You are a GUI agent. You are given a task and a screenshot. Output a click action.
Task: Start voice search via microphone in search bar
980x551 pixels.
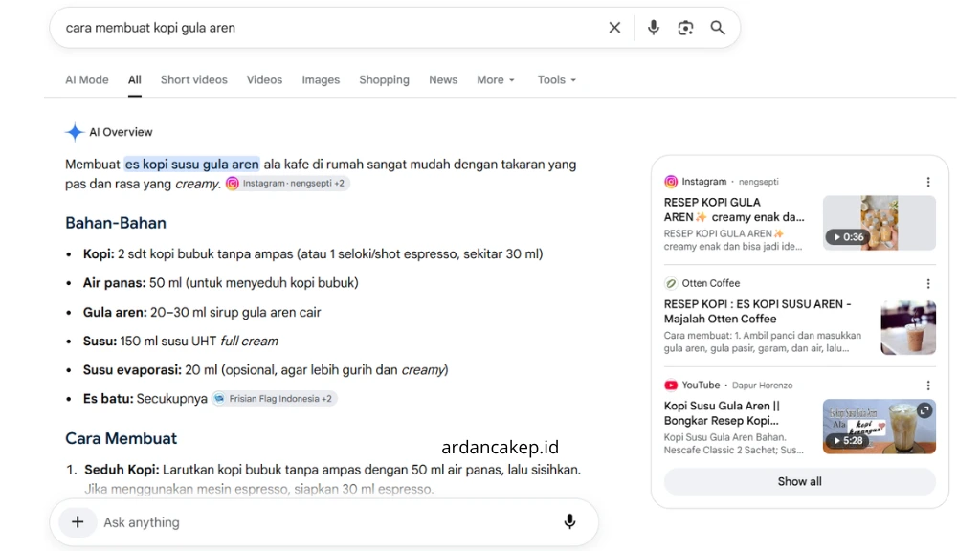coord(653,28)
